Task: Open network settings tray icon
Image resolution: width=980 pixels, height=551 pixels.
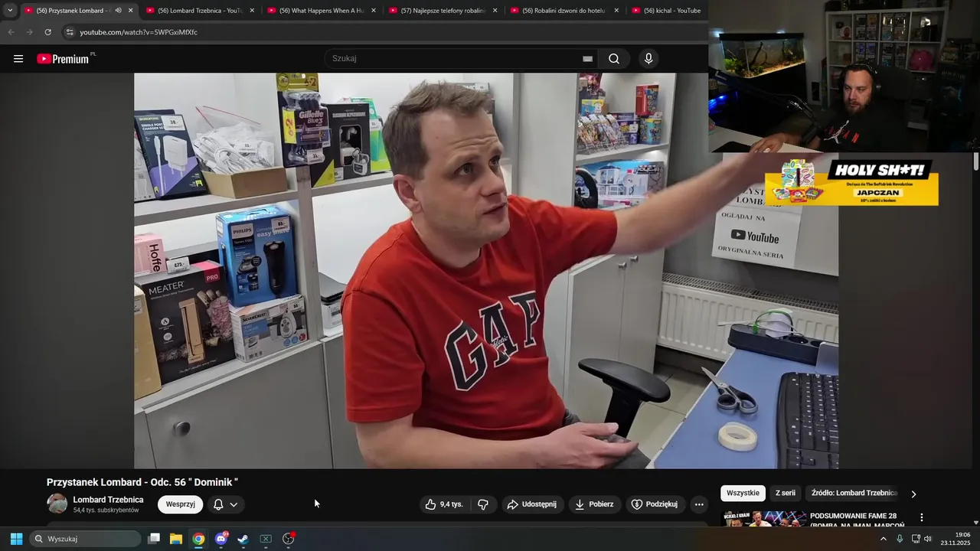Action: click(916, 539)
